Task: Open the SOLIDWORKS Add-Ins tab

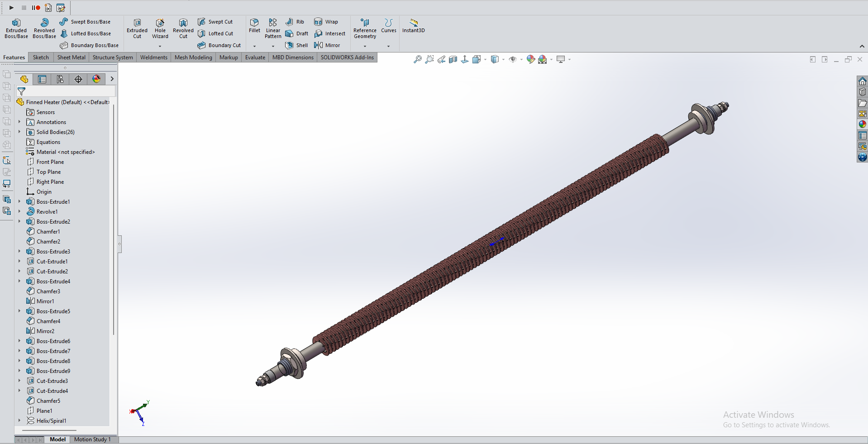Action: coord(347,57)
